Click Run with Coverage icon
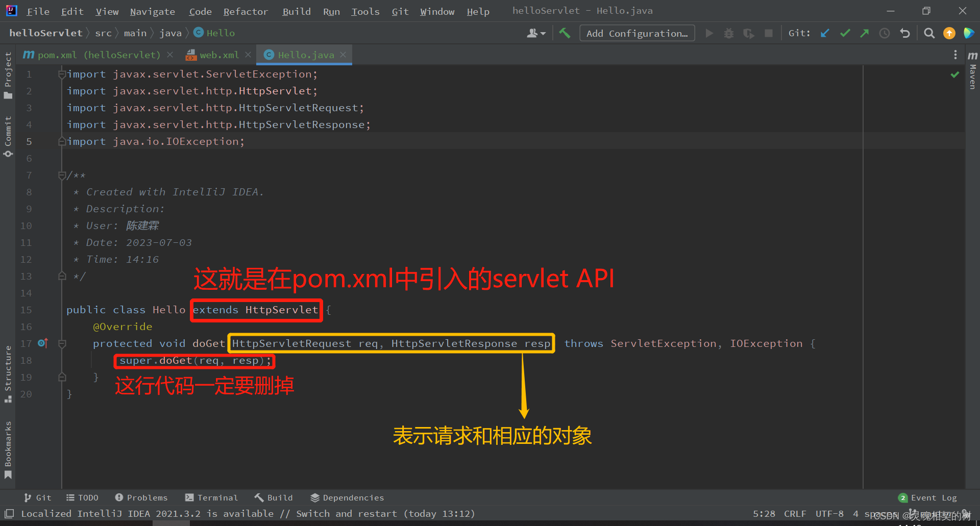 (748, 33)
